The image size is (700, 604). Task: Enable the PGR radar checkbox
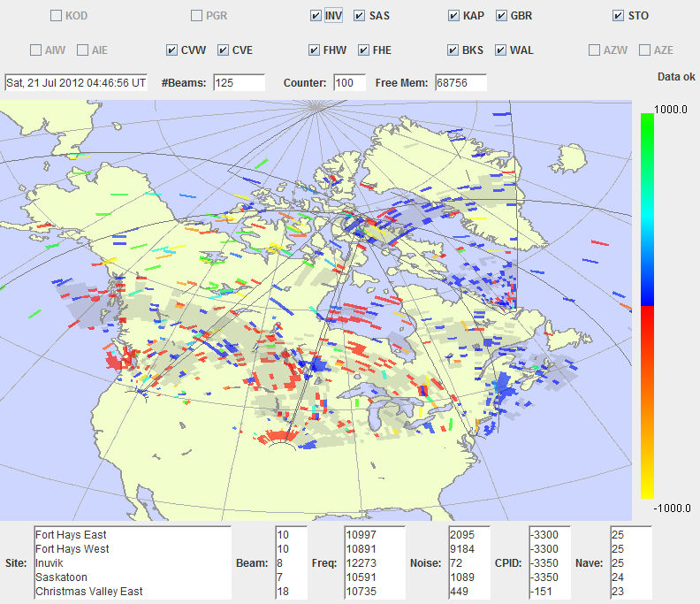pos(196,16)
